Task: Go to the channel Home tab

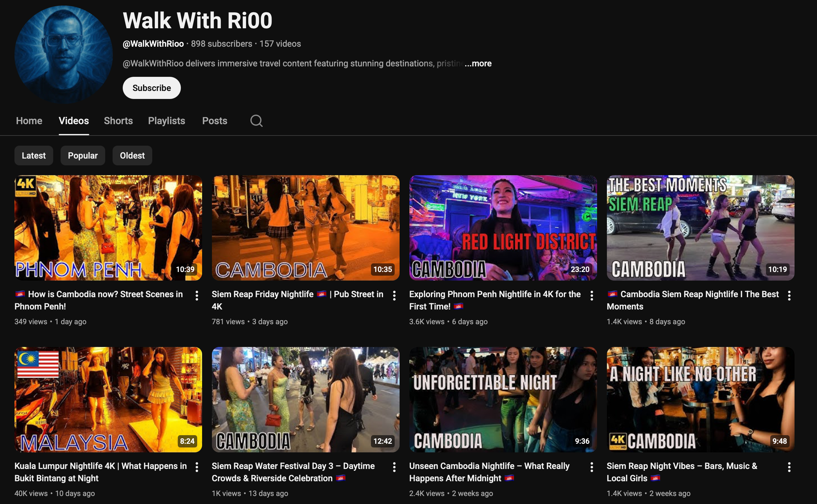Action: [x=29, y=121]
